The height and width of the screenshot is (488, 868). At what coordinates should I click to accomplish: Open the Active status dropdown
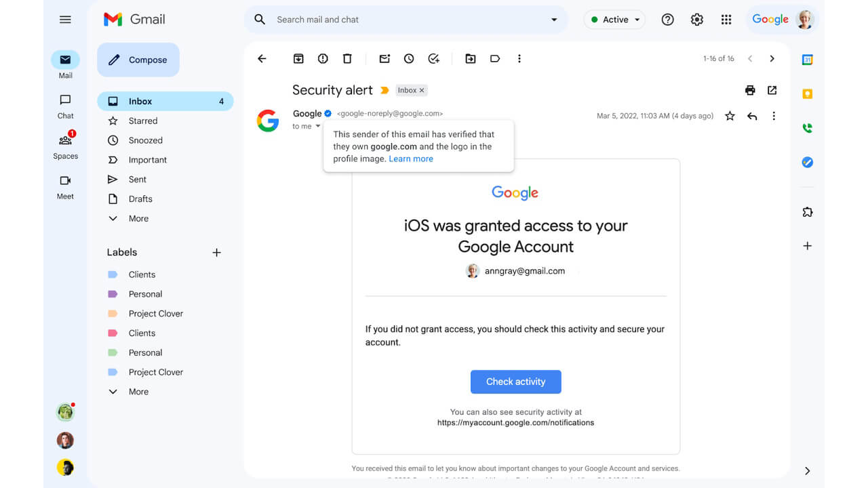pyautogui.click(x=614, y=20)
